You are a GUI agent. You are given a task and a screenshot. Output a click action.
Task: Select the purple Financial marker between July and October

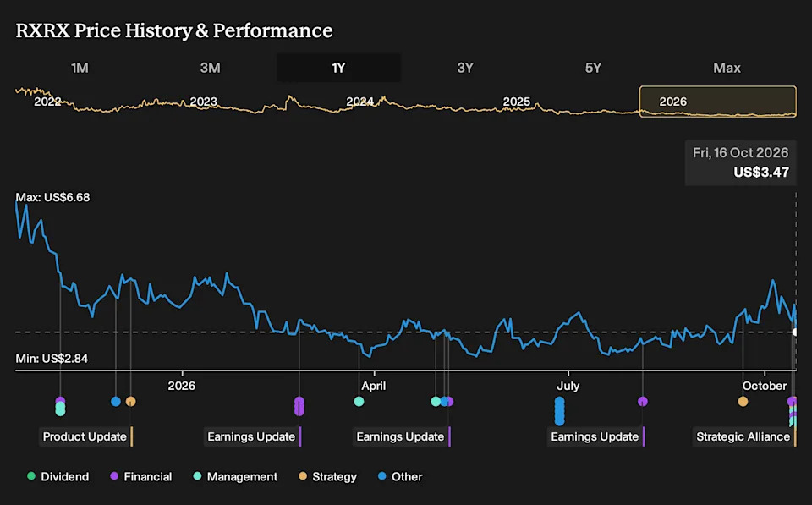point(643,402)
